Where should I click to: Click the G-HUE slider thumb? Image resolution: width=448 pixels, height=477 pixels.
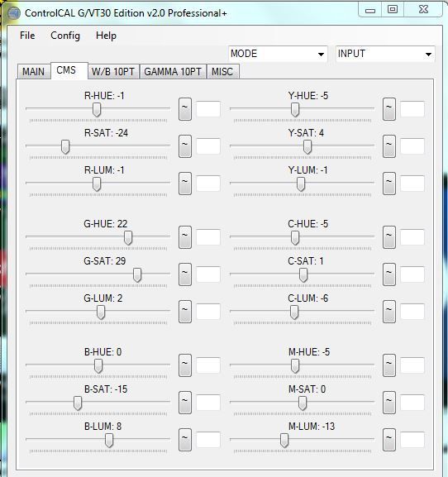coord(128,237)
